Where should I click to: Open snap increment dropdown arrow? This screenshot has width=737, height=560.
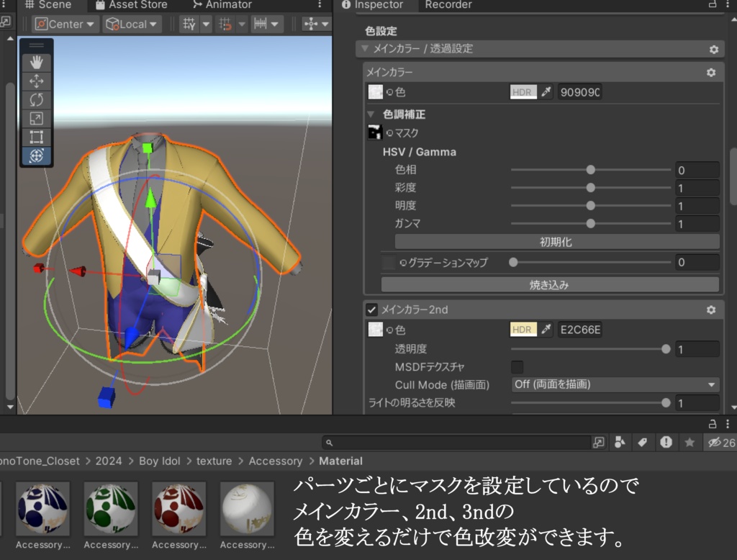pyautogui.click(x=275, y=24)
